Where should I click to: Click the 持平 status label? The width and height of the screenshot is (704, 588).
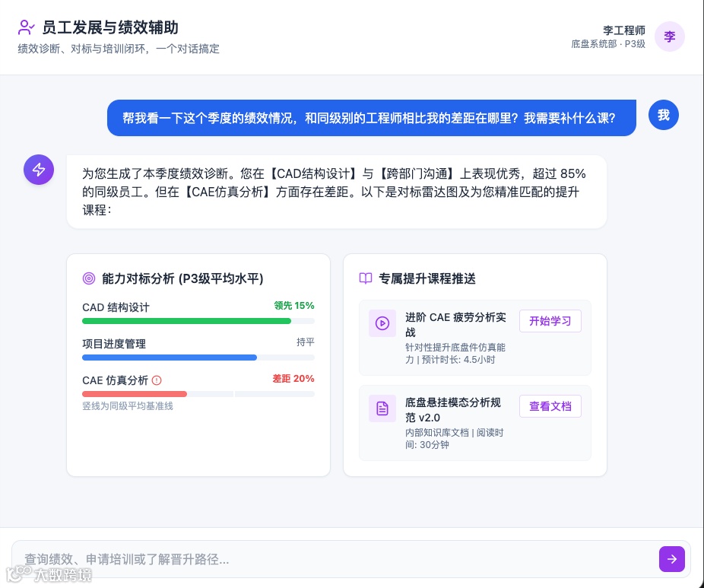pos(306,342)
